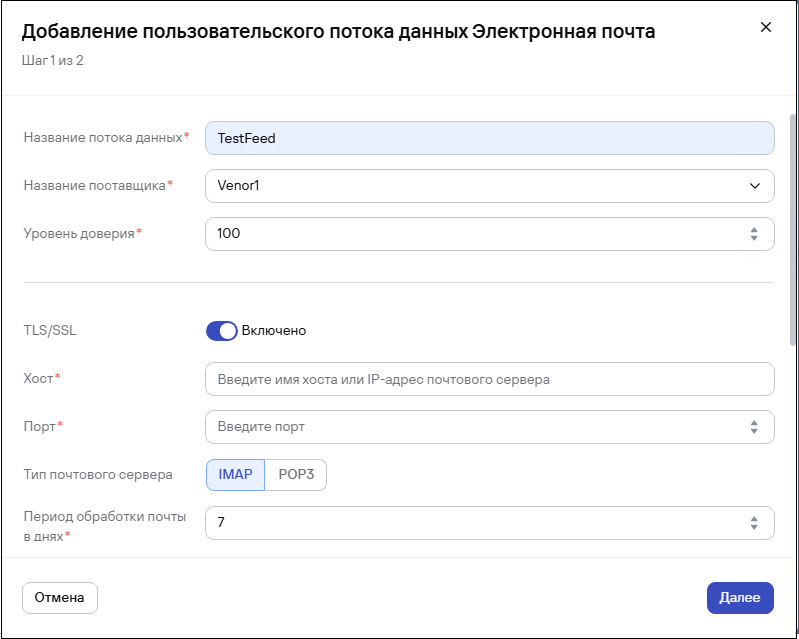Click the host name or IP address field
Image resolution: width=799 pixels, height=639 pixels.
[490, 379]
